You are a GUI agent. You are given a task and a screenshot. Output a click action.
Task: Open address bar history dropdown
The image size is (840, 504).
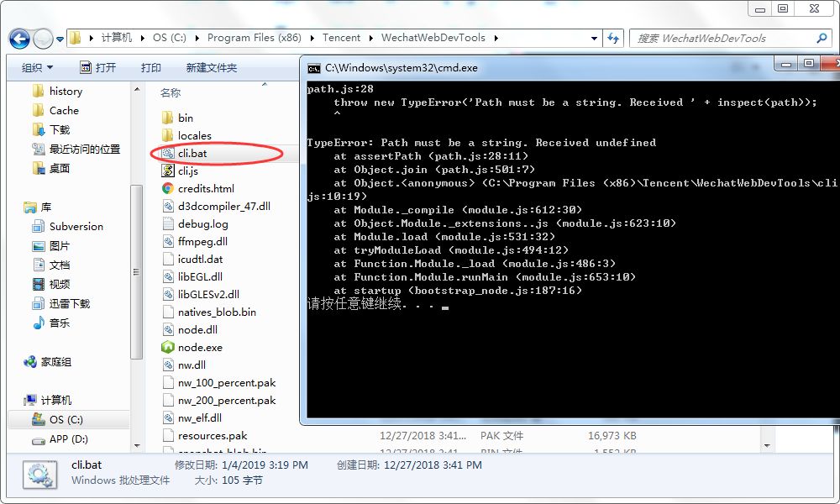[594, 39]
